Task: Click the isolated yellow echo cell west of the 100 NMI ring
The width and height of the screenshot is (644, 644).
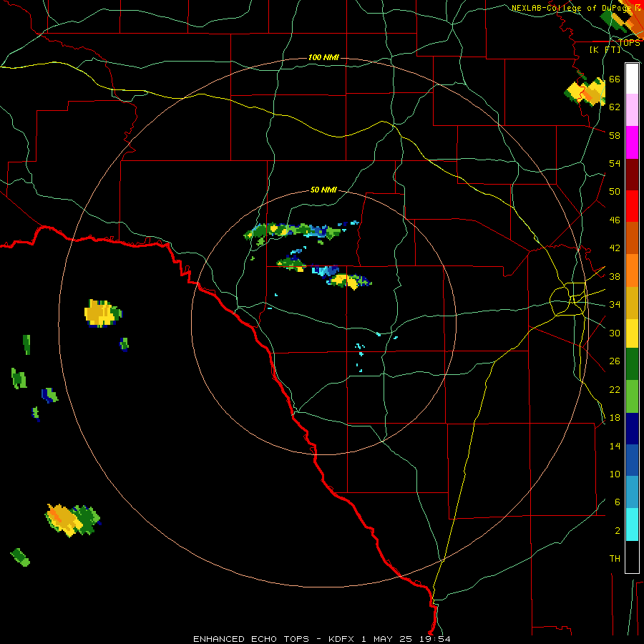Action: pos(102,313)
